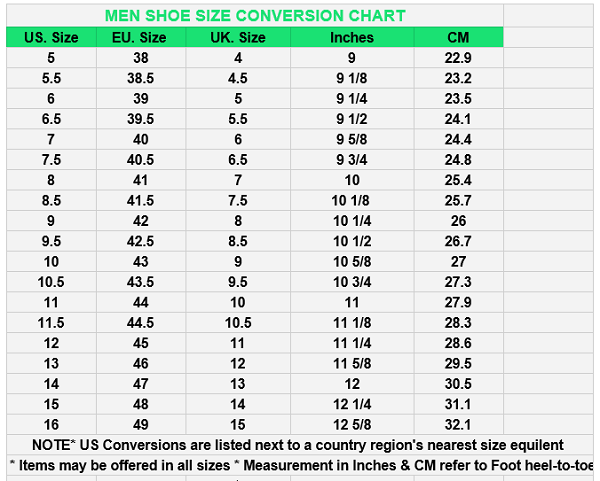Viewport: 600px width, 481px height.
Task: Click the EU size 49 cell
Action: click(140, 425)
